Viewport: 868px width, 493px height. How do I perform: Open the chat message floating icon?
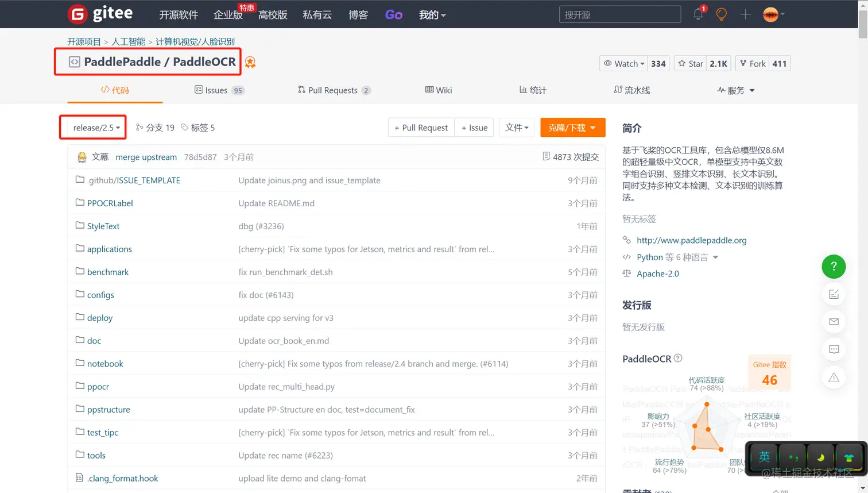(834, 349)
